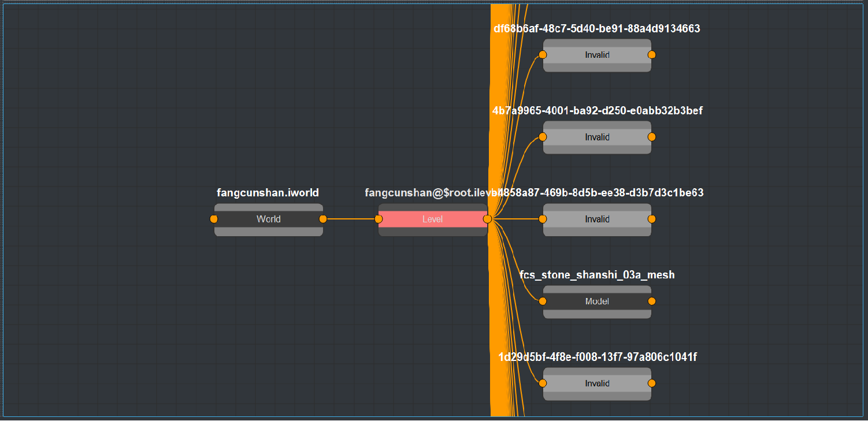Click the World node's output port
Image resolution: width=868 pixels, height=421 pixels.
[x=323, y=219]
